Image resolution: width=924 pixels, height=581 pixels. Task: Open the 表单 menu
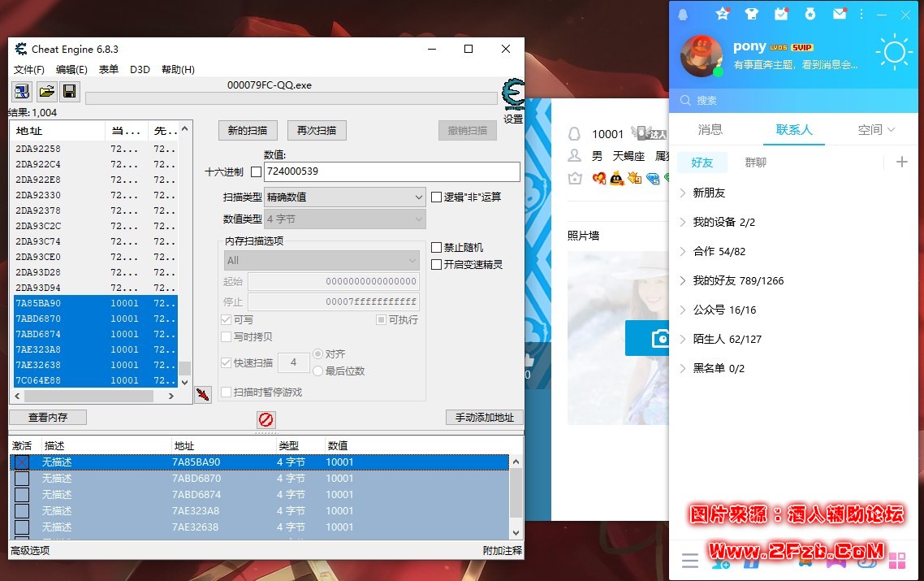pos(109,70)
